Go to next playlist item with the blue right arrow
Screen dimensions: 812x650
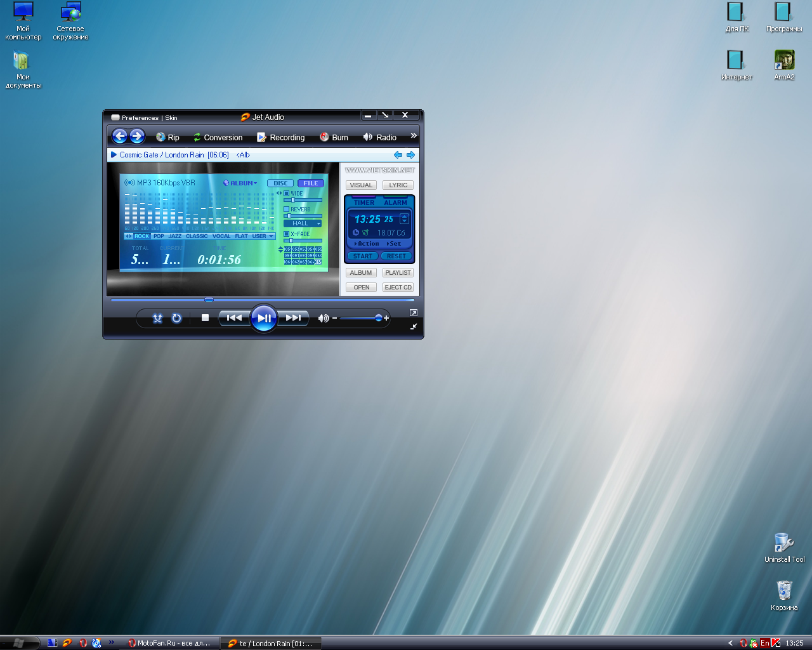[410, 155]
